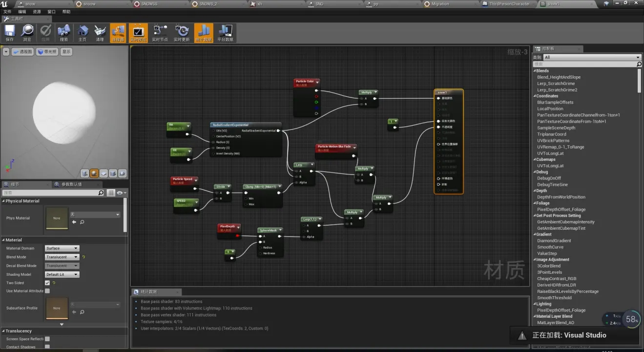Viewport: 644px width, 352px height.
Task: Switch preview mesh to sphere shape
Action: (x=94, y=173)
